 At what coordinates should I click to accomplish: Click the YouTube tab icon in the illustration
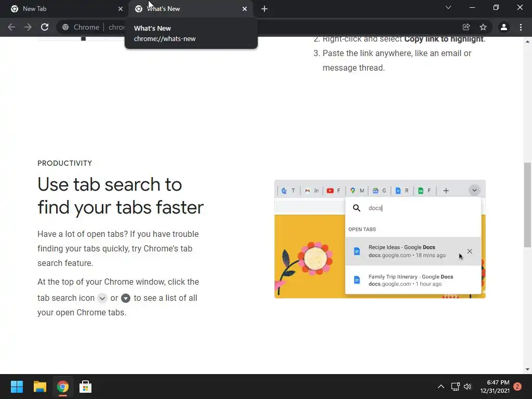pos(330,191)
